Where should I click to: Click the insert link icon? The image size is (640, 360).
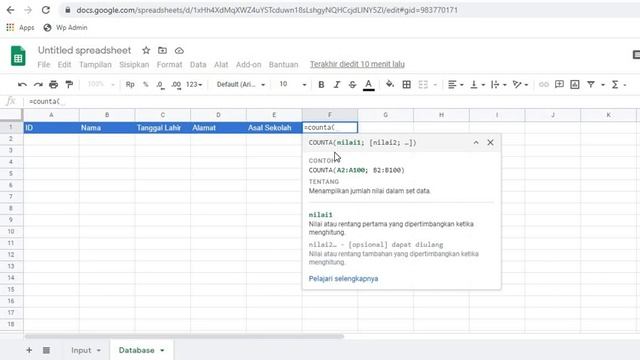coord(544,84)
